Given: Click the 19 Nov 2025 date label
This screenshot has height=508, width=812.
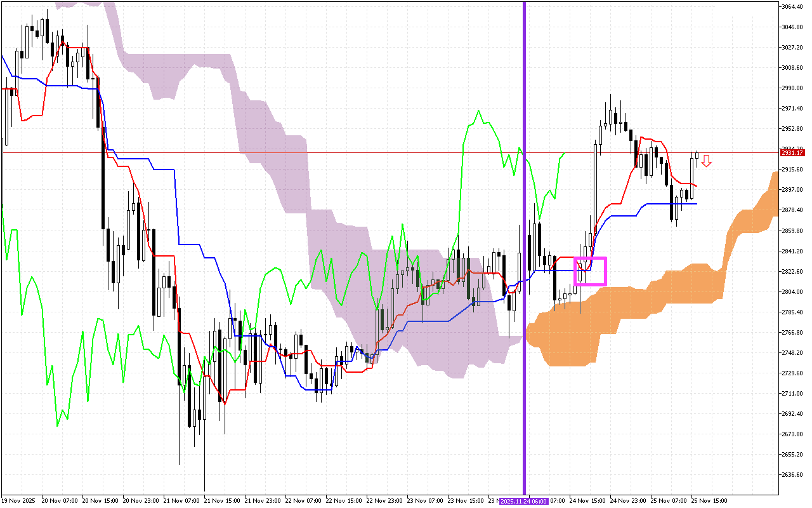Looking at the screenshot, I should (19, 501).
